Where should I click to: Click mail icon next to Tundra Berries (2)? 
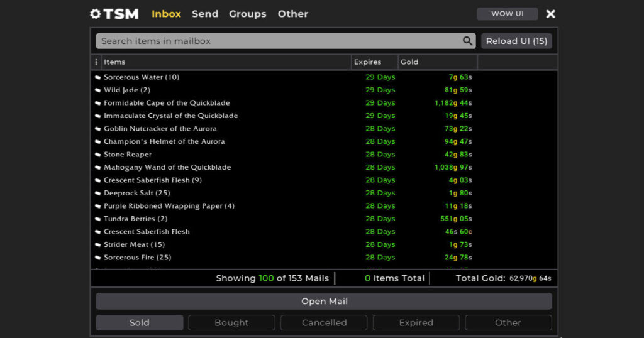(98, 219)
